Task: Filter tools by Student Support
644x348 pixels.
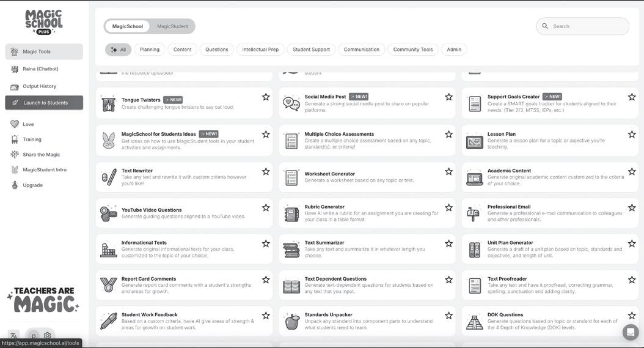Action: [x=312, y=50]
